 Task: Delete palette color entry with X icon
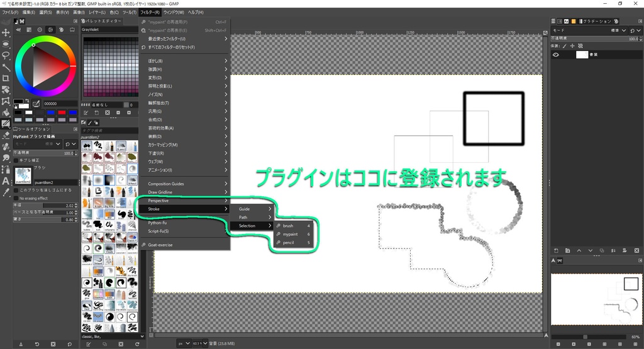pyautogui.click(x=107, y=113)
